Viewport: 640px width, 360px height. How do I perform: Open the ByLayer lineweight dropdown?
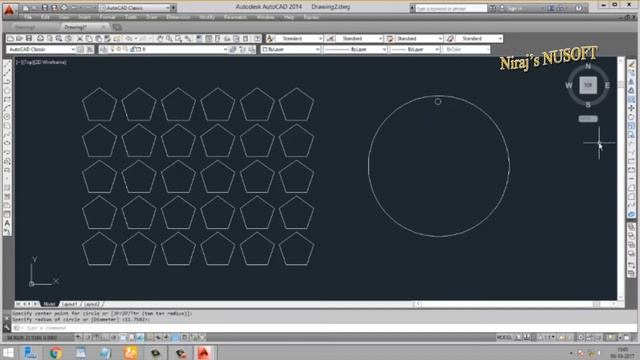click(414, 49)
